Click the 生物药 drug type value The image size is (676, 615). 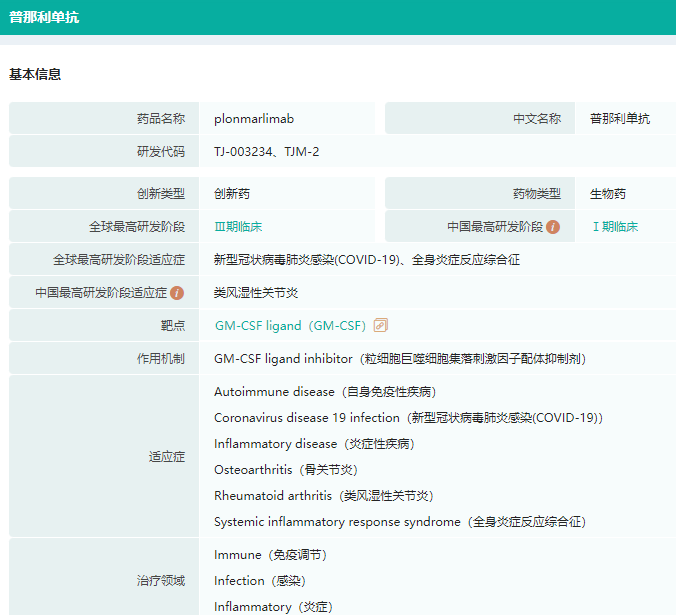(x=608, y=194)
